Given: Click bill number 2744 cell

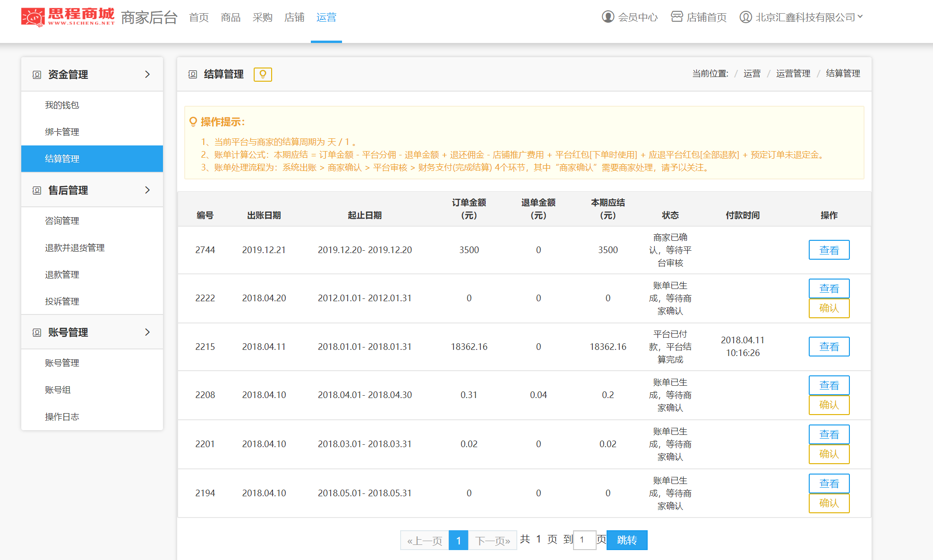Looking at the screenshot, I should pyautogui.click(x=205, y=250).
